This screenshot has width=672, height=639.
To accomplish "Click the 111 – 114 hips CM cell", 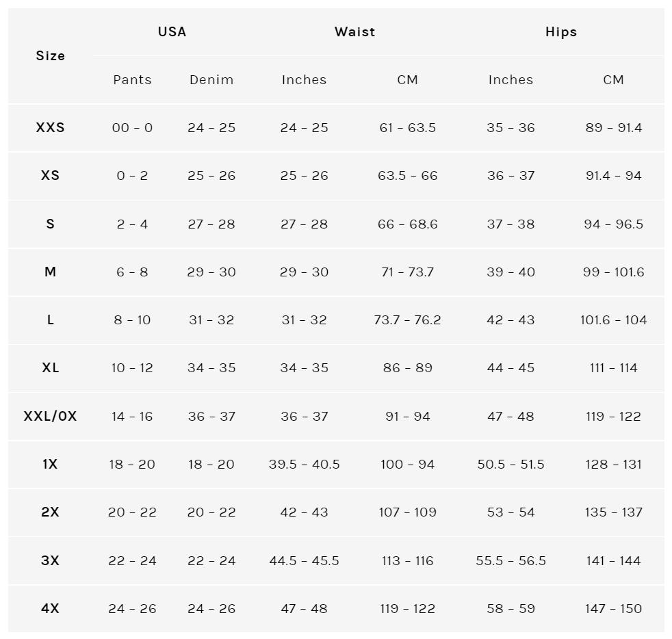I will (613, 368).
